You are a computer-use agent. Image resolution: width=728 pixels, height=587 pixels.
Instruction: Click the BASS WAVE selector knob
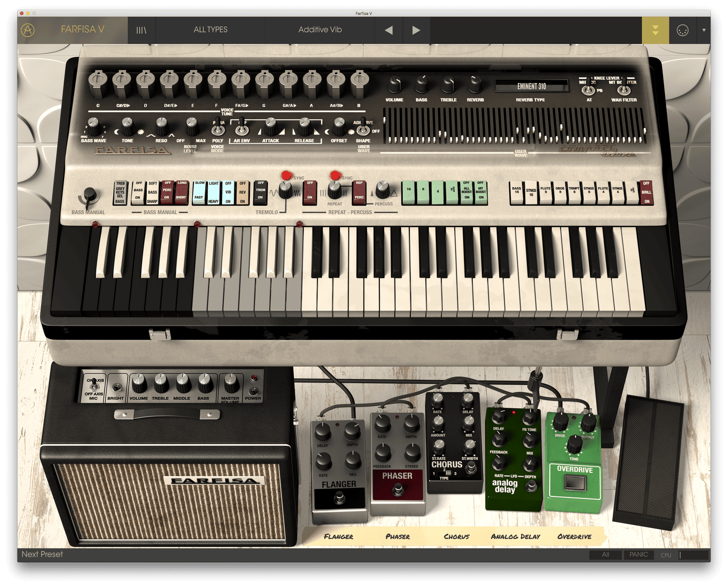pos(93,126)
